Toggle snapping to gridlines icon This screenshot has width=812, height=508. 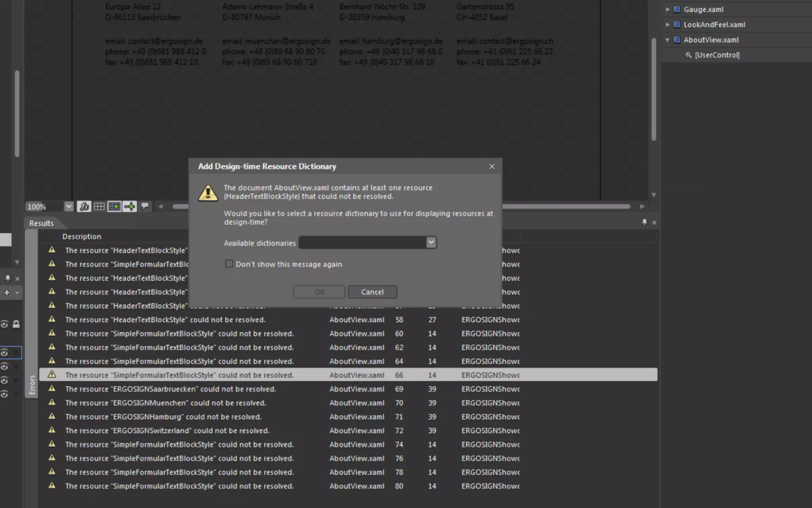[x=115, y=206]
